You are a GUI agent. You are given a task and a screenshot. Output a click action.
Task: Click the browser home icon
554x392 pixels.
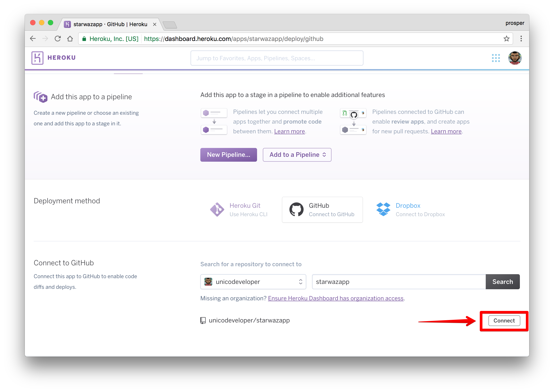point(70,39)
